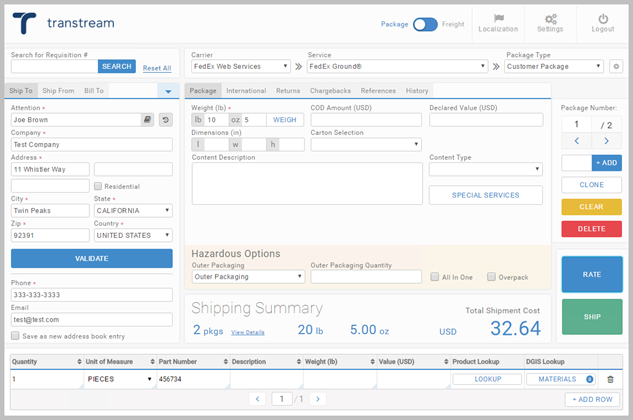
Task: Open the Content Type dropdown
Action: coord(486,169)
